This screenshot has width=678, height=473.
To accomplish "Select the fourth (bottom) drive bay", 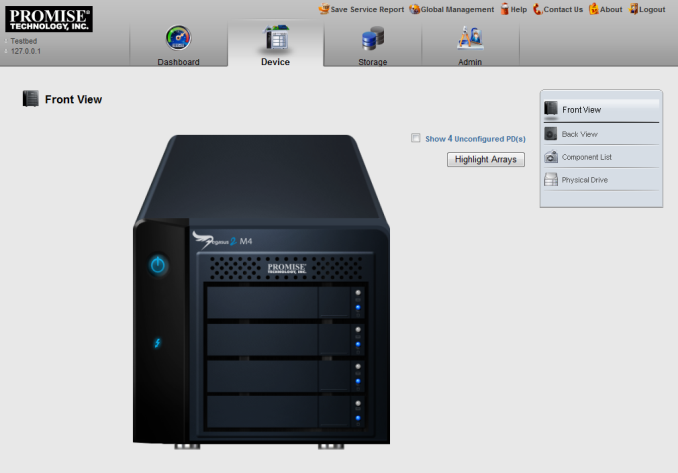I will [285, 413].
